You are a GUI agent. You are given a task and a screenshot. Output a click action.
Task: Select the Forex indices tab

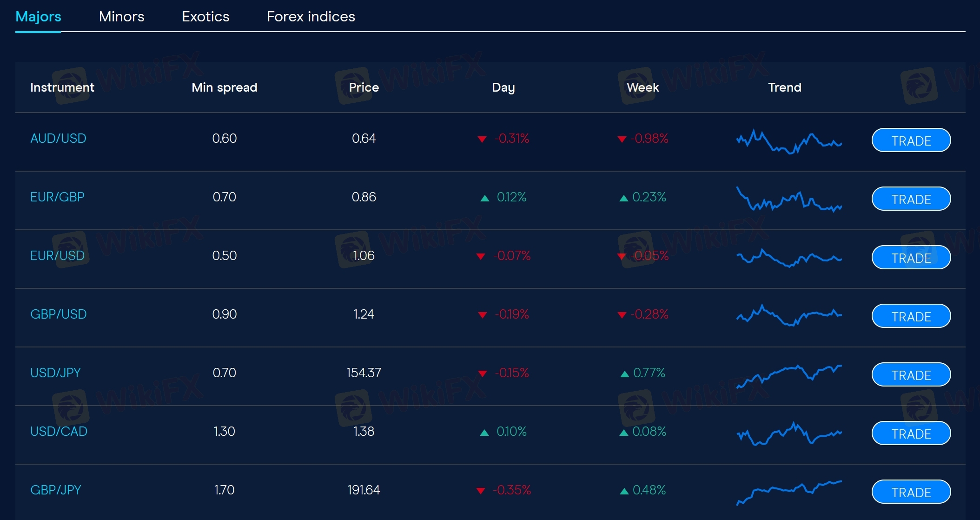[311, 17]
